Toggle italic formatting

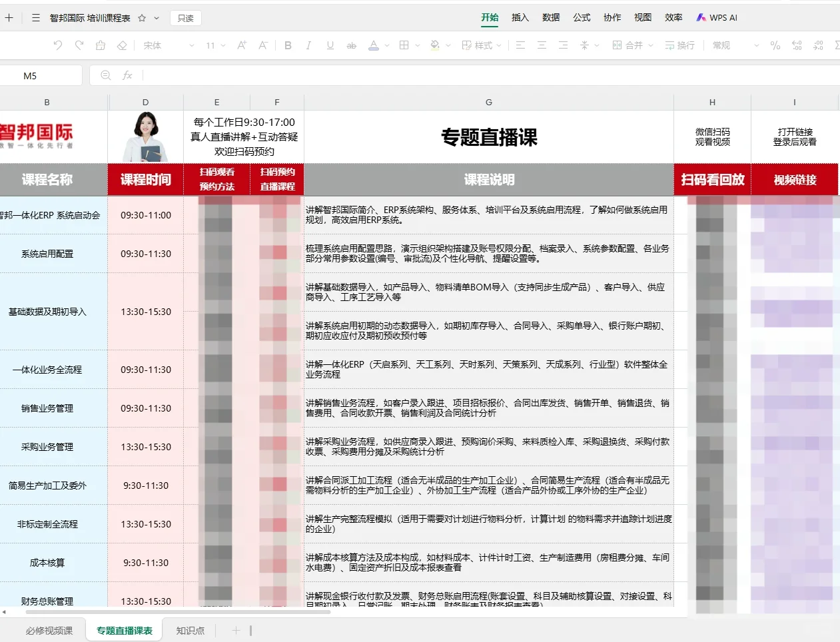pos(309,45)
